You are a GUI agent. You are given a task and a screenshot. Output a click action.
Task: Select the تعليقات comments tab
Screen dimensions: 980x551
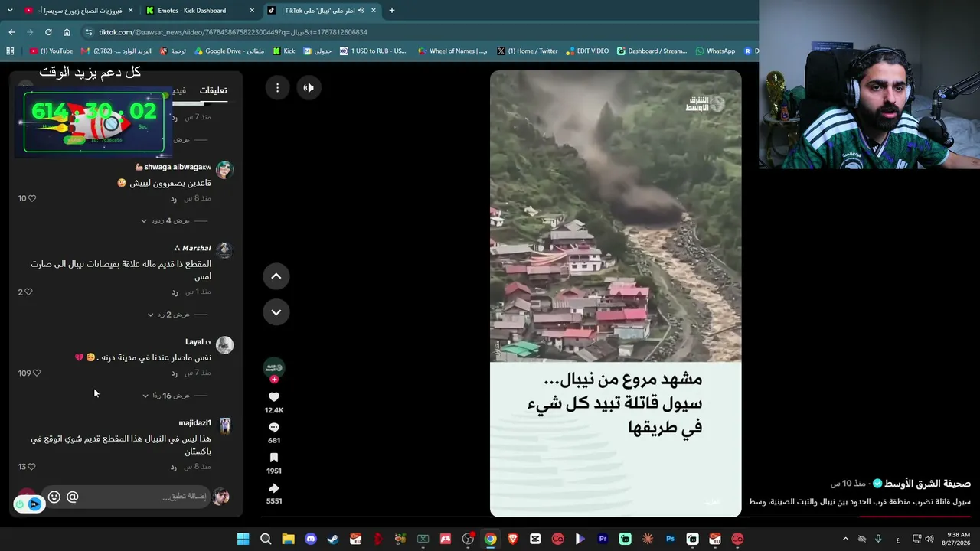pyautogui.click(x=213, y=90)
